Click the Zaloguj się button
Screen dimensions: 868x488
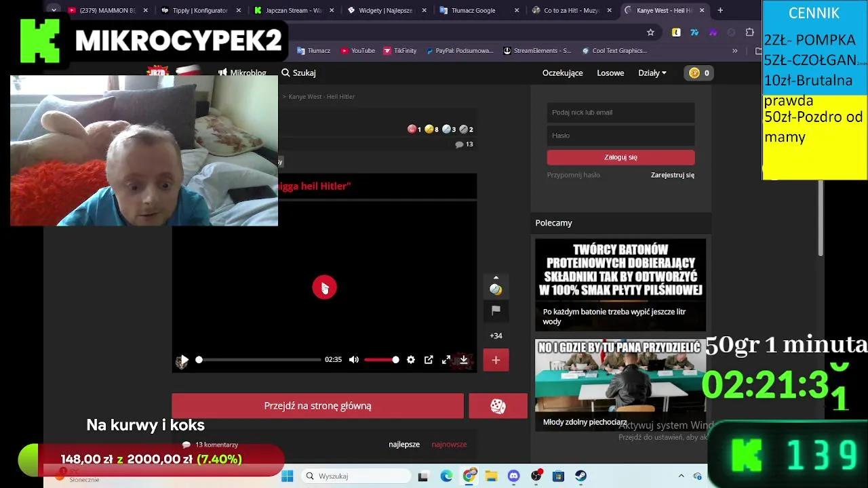coord(620,157)
